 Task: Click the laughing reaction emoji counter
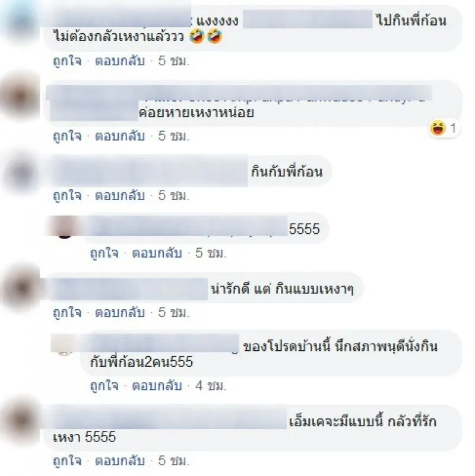click(x=444, y=128)
